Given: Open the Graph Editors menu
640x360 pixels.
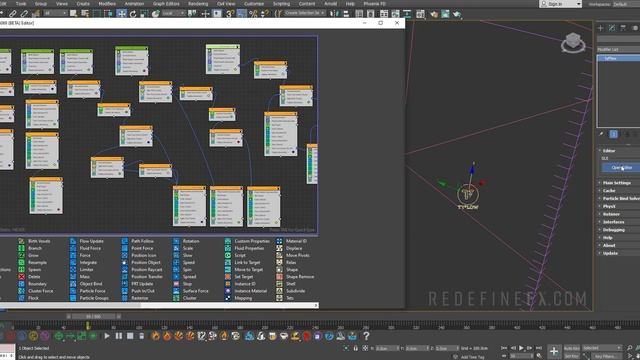Looking at the screenshot, I should click(166, 3).
